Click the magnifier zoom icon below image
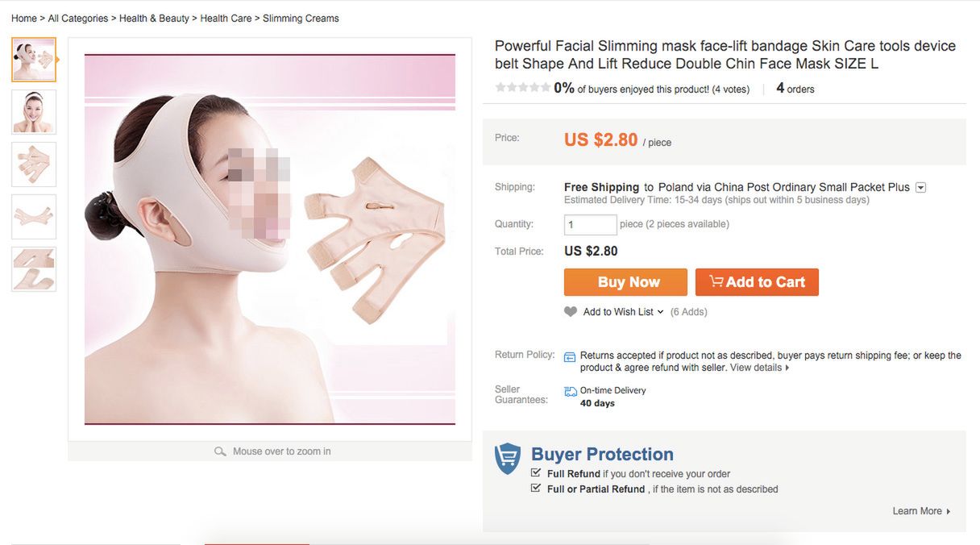The width and height of the screenshot is (980, 545). (220, 451)
